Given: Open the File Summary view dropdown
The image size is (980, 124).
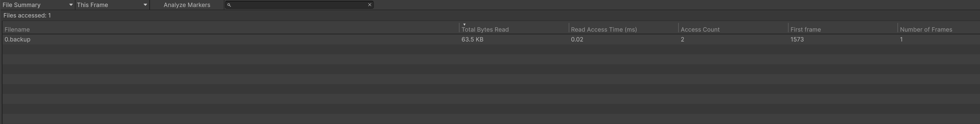Looking at the screenshot, I should 37,5.
